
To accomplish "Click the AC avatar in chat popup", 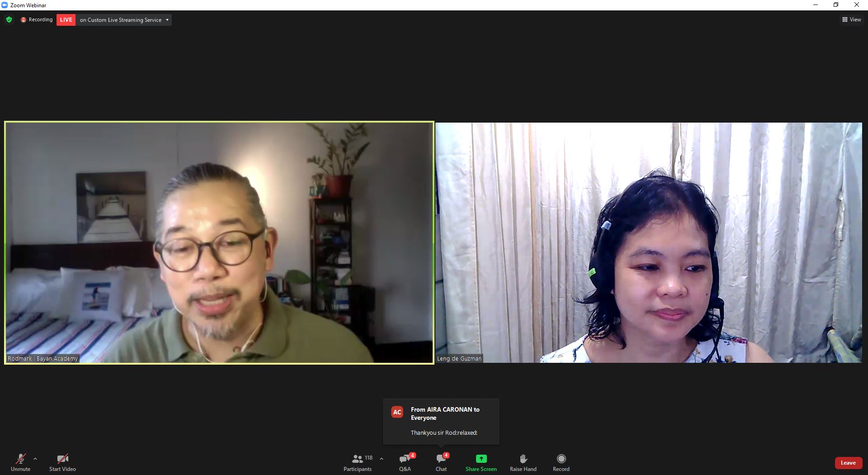I will [397, 412].
